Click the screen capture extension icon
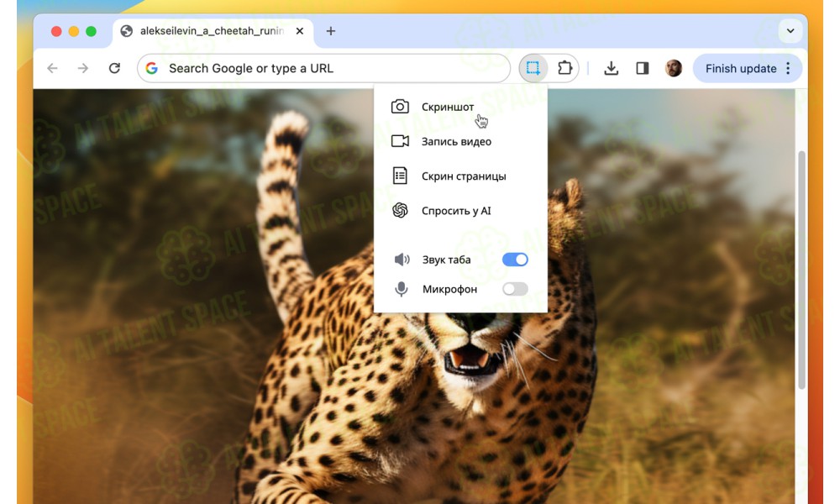The image size is (840, 504). pos(533,68)
